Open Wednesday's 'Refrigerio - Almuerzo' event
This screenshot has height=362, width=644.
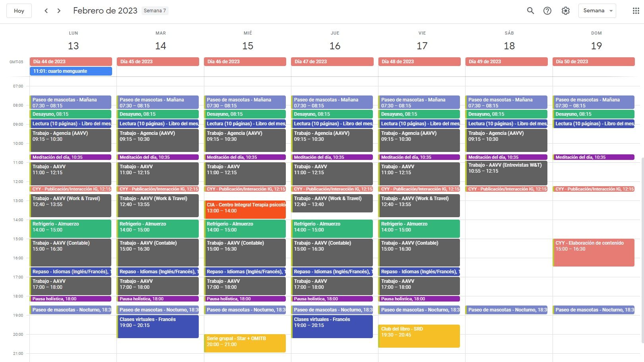(245, 229)
